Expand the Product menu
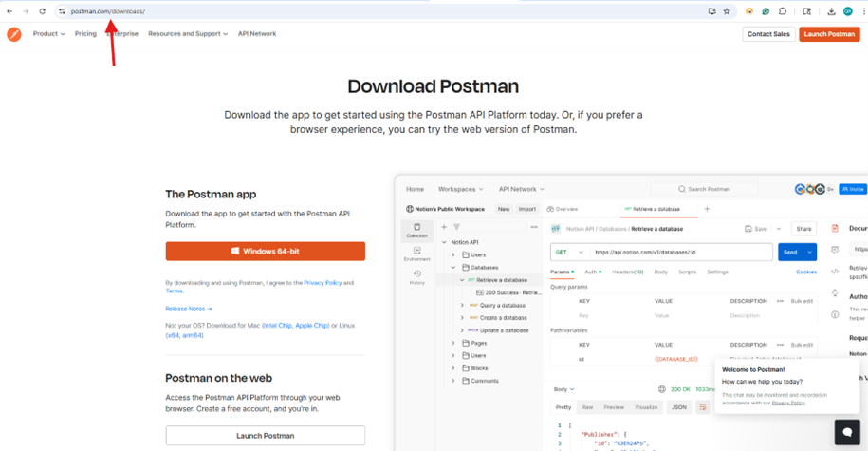 [48, 34]
